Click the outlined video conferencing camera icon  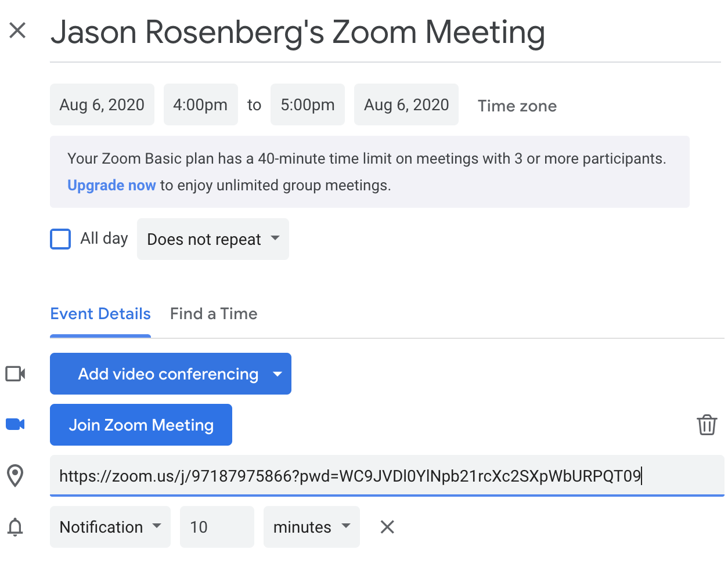tap(15, 374)
